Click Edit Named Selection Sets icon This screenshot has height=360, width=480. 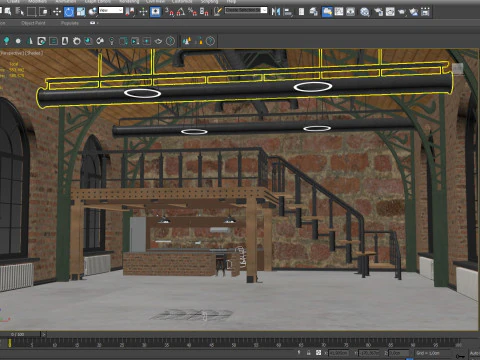pyautogui.click(x=217, y=12)
